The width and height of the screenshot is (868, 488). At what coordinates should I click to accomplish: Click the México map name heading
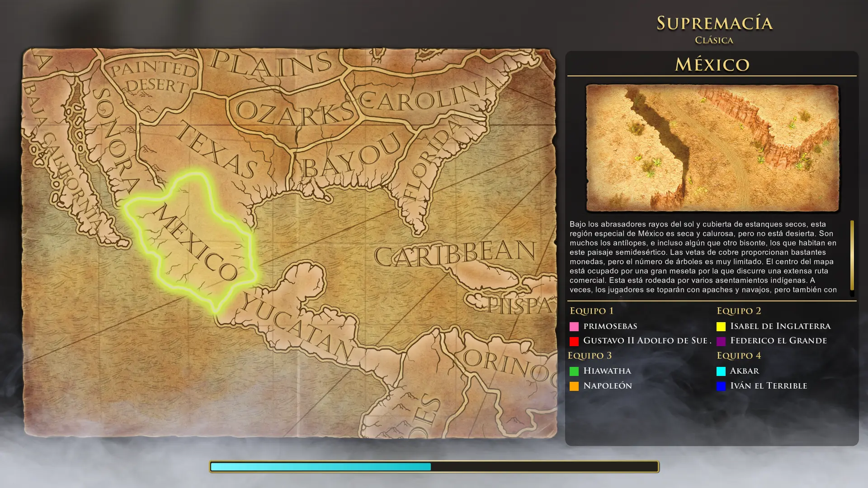pyautogui.click(x=712, y=64)
